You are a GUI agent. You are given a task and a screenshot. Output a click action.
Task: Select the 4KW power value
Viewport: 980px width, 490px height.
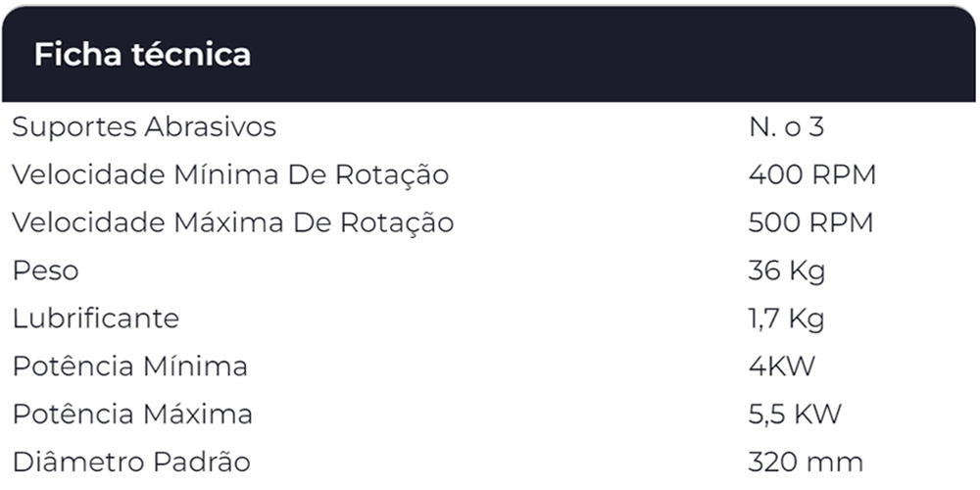coord(781,367)
